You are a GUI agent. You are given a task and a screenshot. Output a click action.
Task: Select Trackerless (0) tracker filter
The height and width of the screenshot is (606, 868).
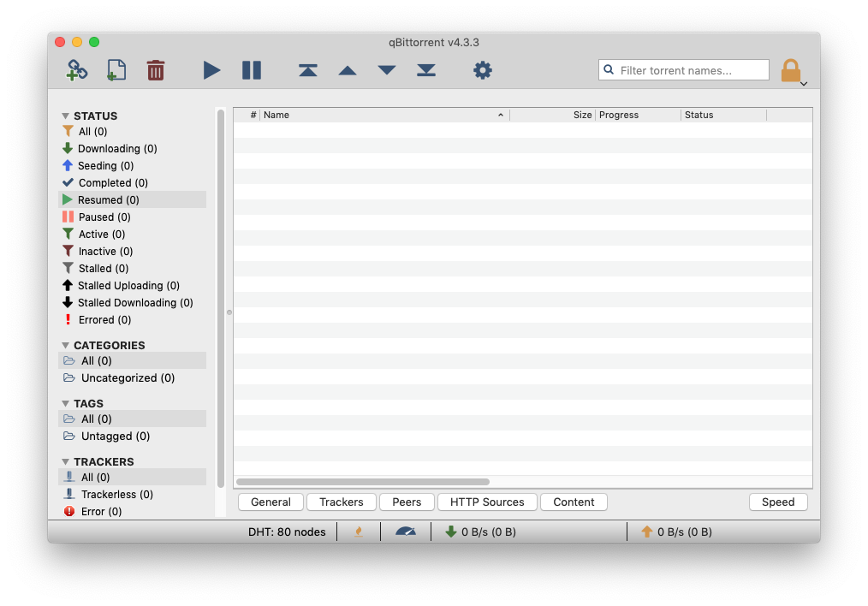pos(132,494)
